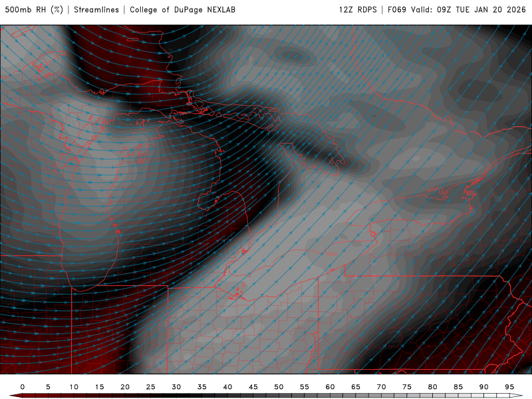Viewport: 532px width, 399px height.
Task: Click the color scale label "0"
Action: tap(23, 387)
